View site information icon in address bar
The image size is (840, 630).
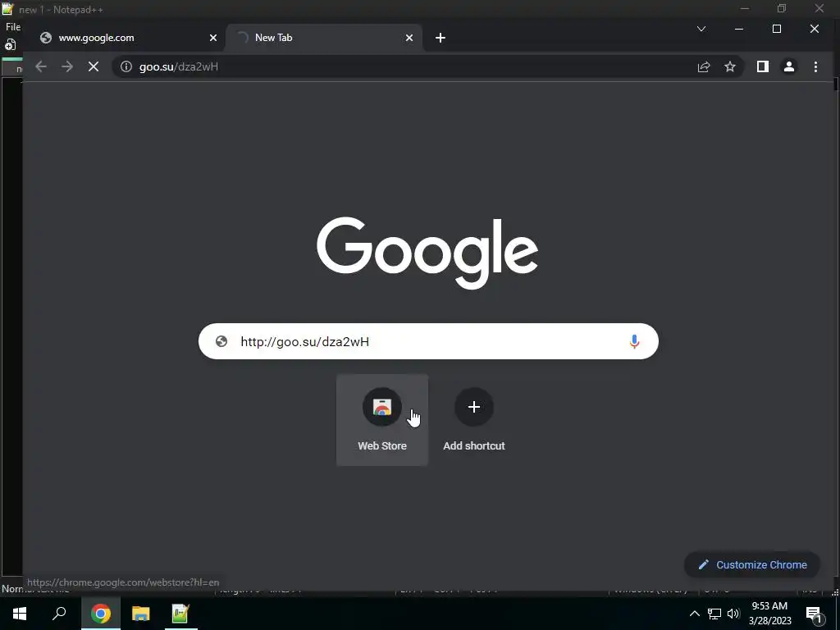point(126,66)
